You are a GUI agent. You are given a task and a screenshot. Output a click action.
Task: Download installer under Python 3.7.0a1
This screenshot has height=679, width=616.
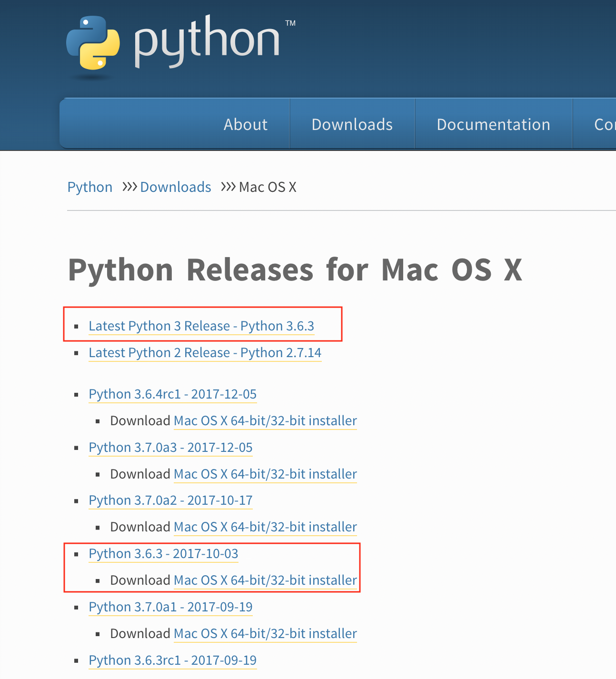tap(266, 634)
